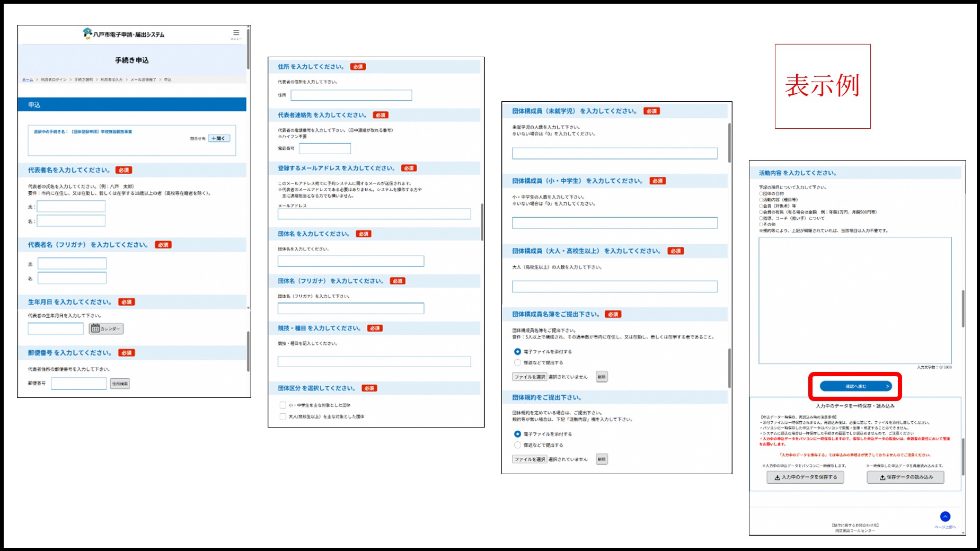Image resolution: width=980 pixels, height=551 pixels.
Task: Click the 電話番号 input field
Action: (x=325, y=148)
